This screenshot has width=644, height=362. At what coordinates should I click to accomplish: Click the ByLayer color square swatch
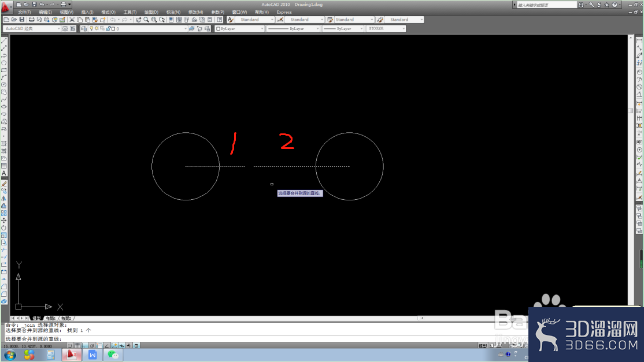pos(218,29)
